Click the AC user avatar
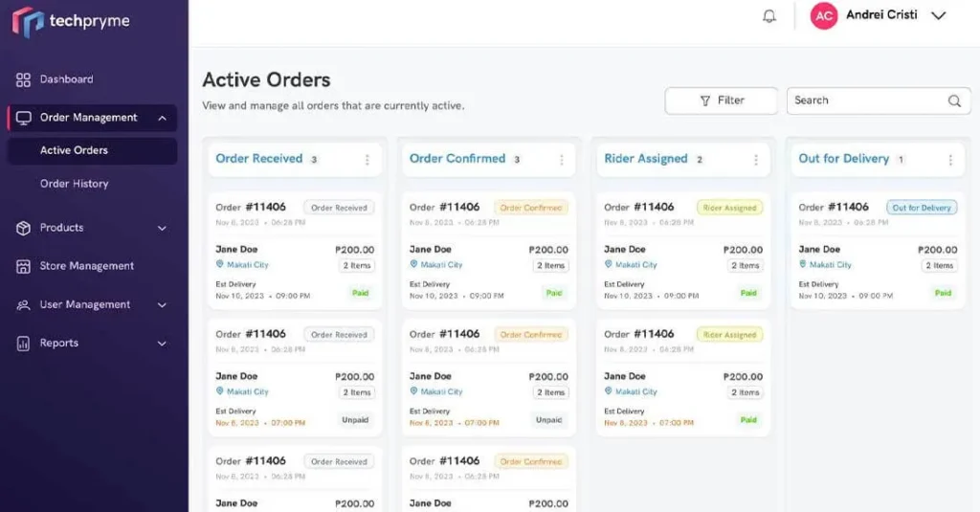 tap(824, 16)
